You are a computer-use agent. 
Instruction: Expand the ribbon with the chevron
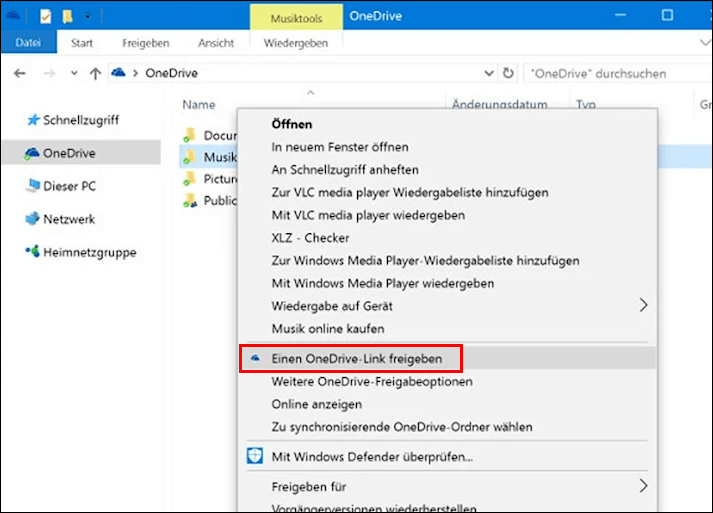[705, 43]
